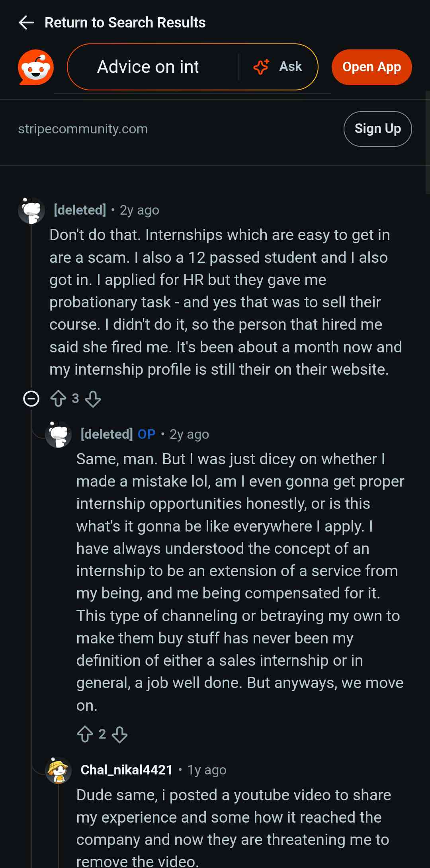This screenshot has height=868, width=430.
Task: Collapse the first comment thread
Action: (x=31, y=399)
